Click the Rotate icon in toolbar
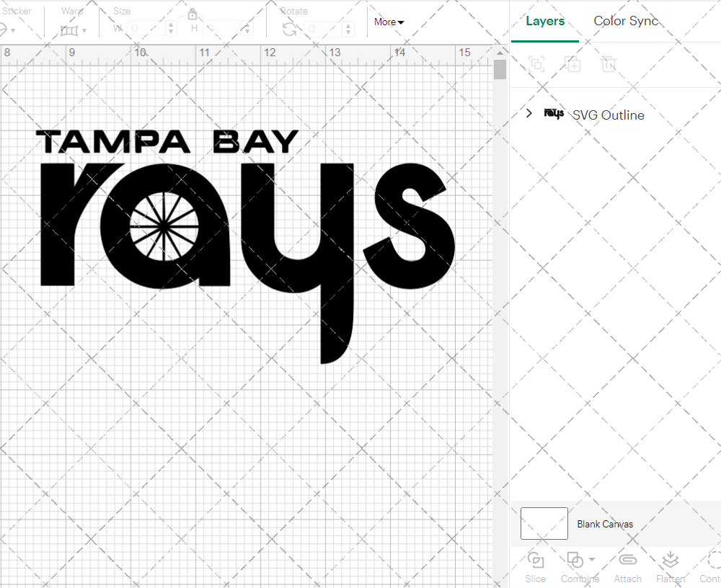 coord(289,29)
